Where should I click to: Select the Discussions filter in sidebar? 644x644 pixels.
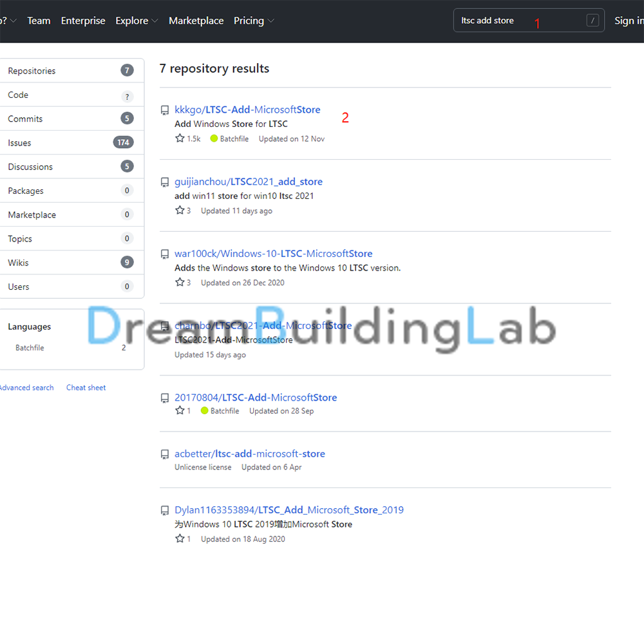72,167
